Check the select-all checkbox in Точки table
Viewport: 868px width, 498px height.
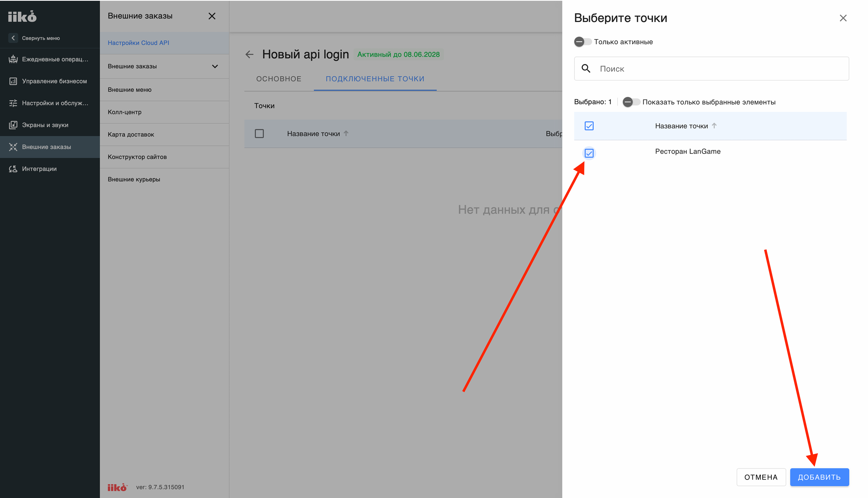(259, 134)
